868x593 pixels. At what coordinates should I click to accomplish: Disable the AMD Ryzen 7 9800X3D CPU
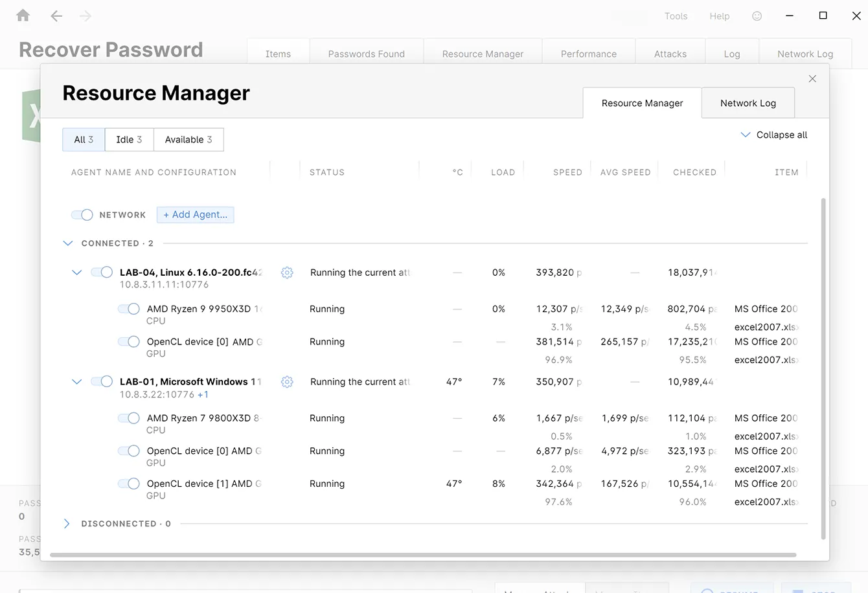click(x=129, y=418)
